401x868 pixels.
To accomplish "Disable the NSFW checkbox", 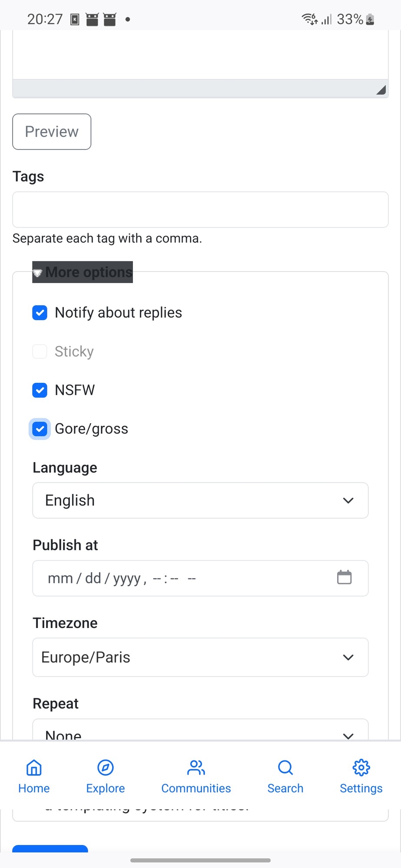I will pos(40,390).
